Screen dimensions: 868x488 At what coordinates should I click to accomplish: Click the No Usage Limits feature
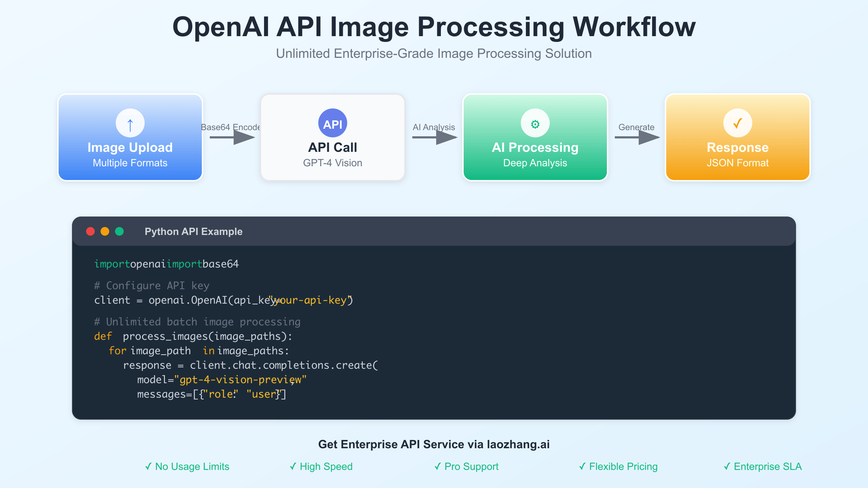coord(187,467)
